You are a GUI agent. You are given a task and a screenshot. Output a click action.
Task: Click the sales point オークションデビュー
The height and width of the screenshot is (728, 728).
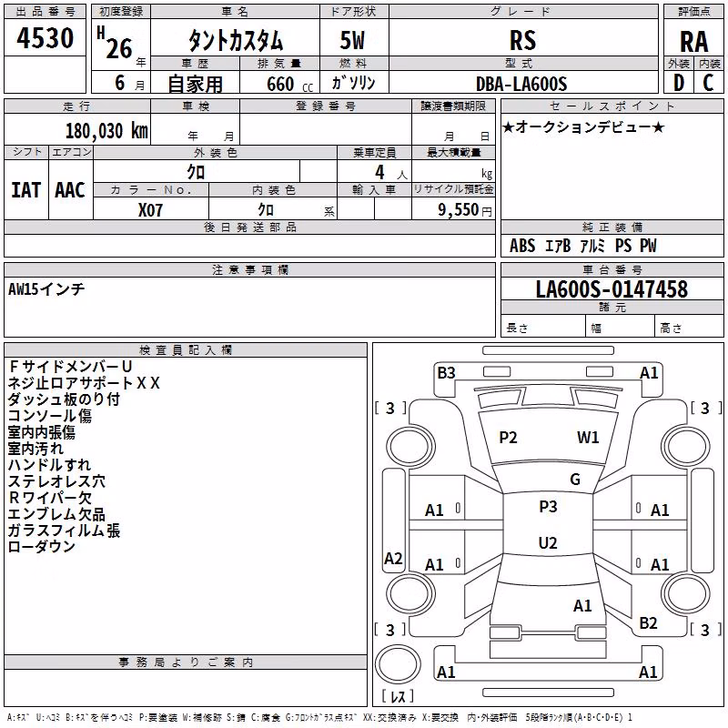click(583, 126)
